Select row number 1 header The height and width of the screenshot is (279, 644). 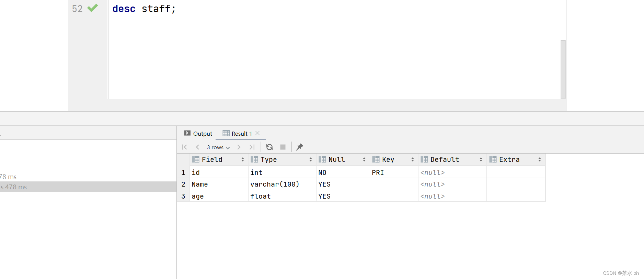(183, 172)
